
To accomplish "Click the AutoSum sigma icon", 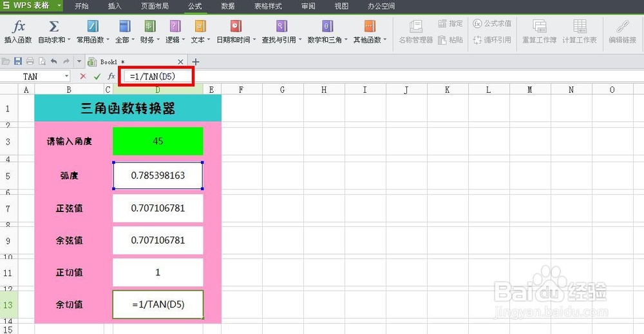I will click(54, 26).
